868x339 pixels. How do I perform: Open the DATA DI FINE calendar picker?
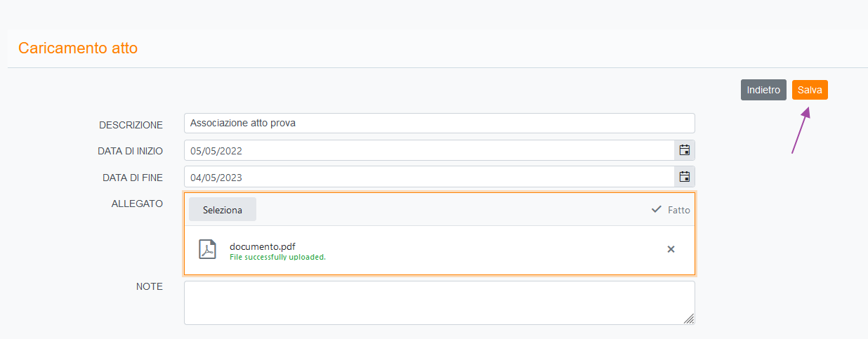(x=684, y=177)
